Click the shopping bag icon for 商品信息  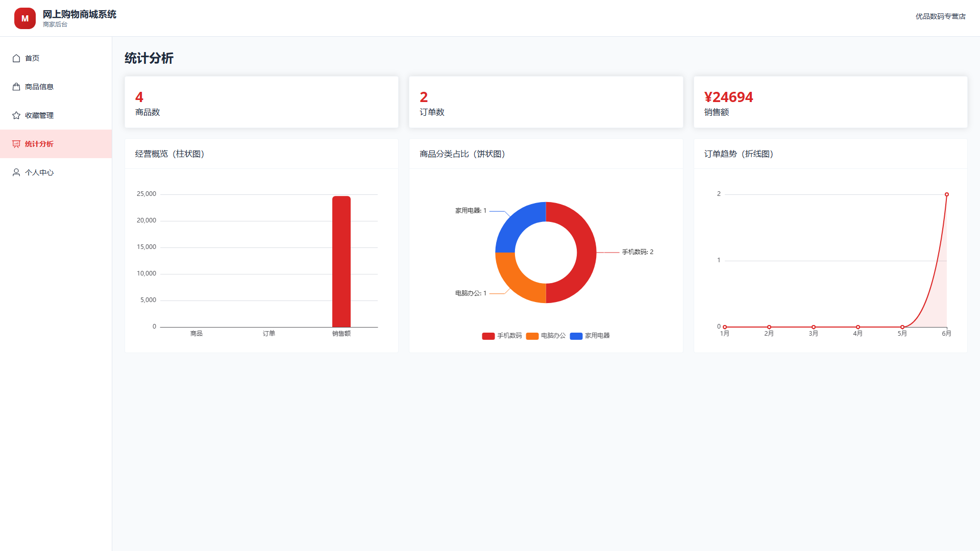[x=16, y=87]
